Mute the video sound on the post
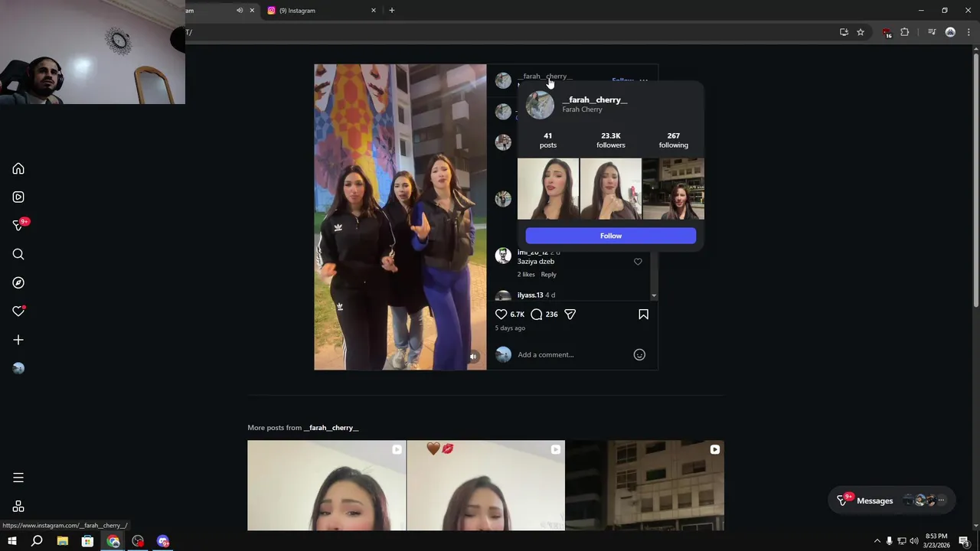The image size is (980, 551). pos(473,357)
